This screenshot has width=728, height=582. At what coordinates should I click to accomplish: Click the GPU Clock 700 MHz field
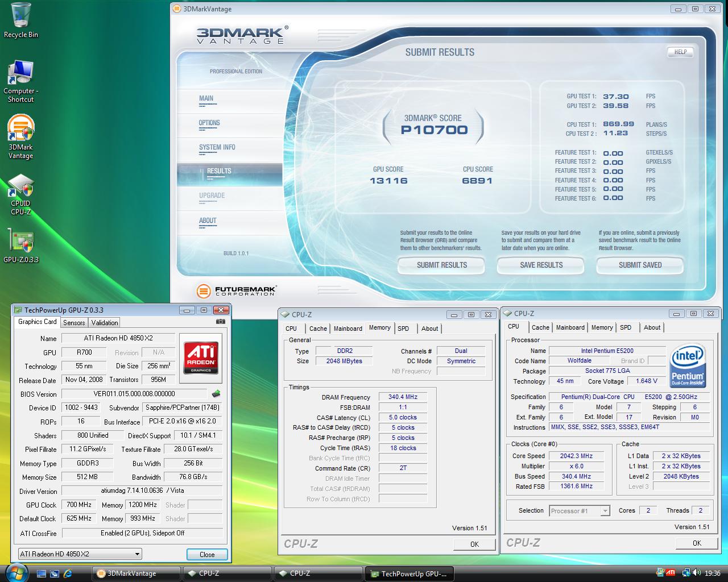(79, 505)
